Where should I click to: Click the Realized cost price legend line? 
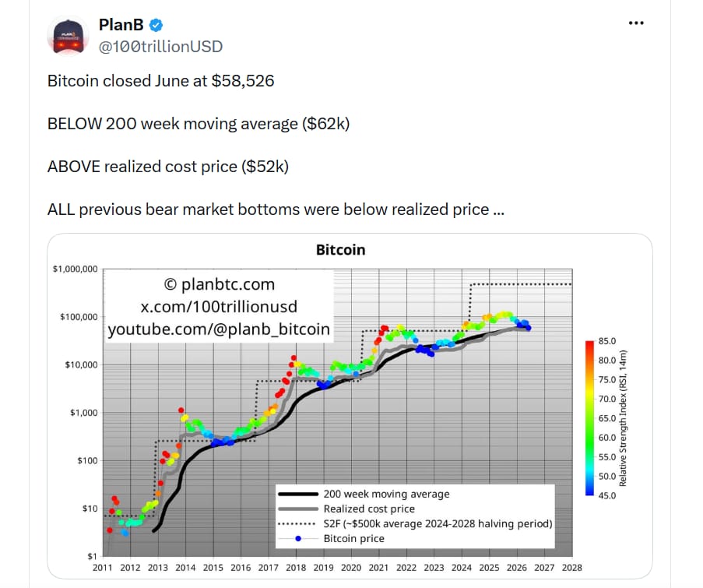[x=298, y=509]
